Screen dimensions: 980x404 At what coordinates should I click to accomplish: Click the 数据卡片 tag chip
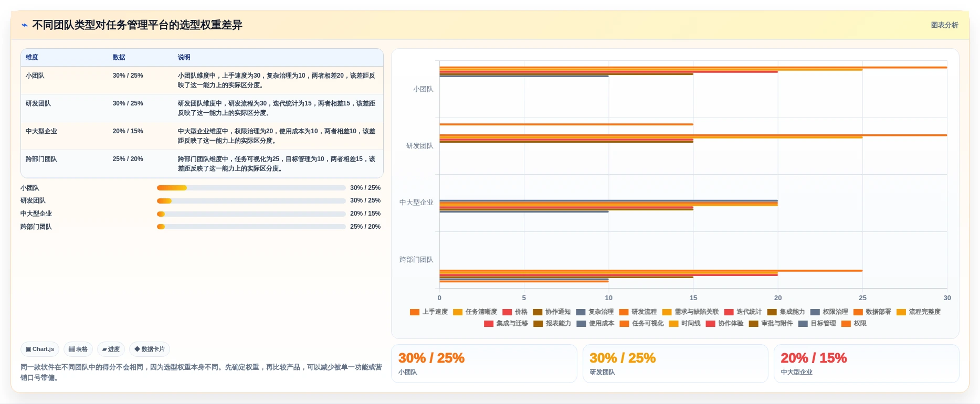150,349
